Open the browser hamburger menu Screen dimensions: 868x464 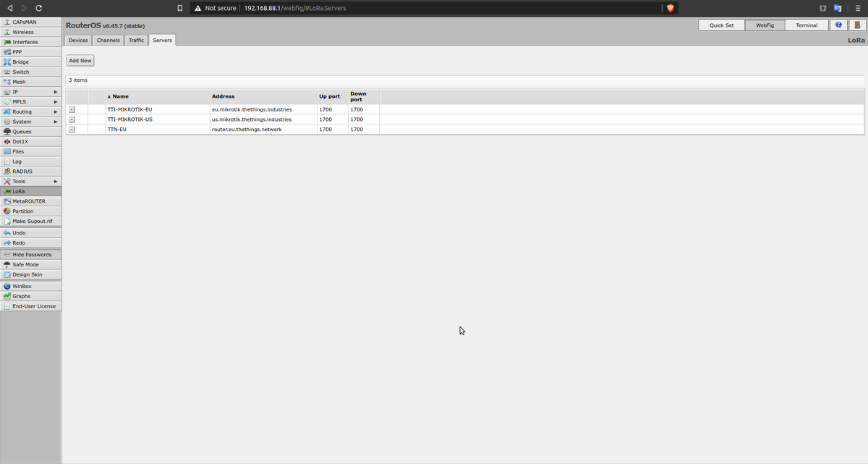click(x=857, y=8)
